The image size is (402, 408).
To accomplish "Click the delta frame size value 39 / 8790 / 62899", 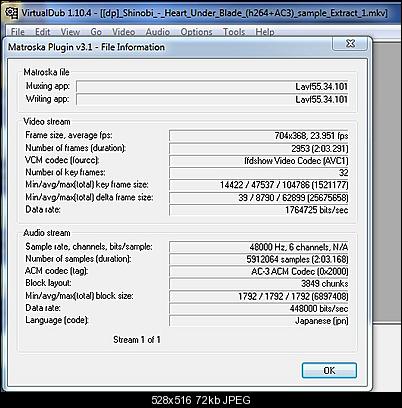I will 259,198.
